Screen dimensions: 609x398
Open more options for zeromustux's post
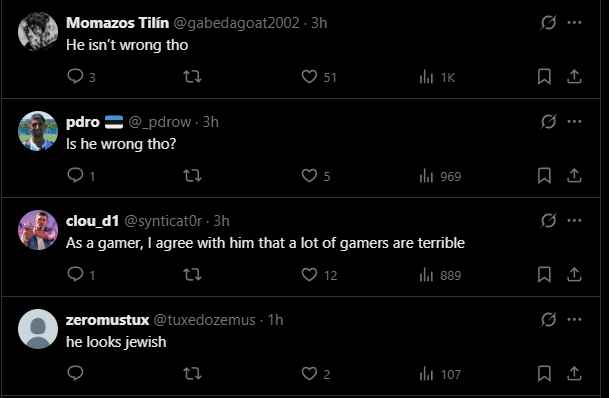tap(574, 320)
